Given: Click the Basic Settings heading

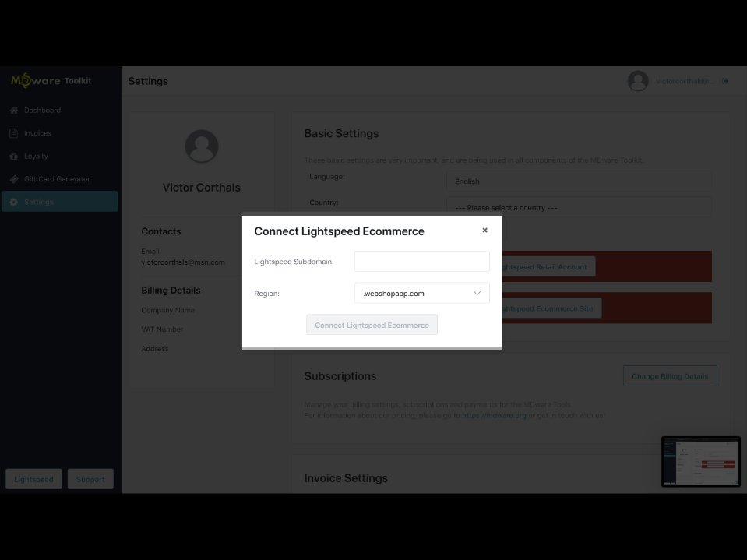Looking at the screenshot, I should click(342, 133).
